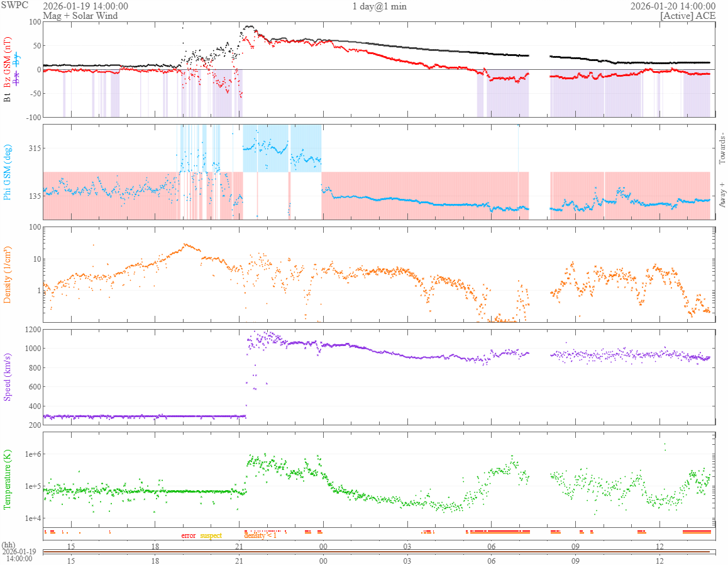Click the Speed (km/s) axis label
Screen dimensions: 728x565
8,376
